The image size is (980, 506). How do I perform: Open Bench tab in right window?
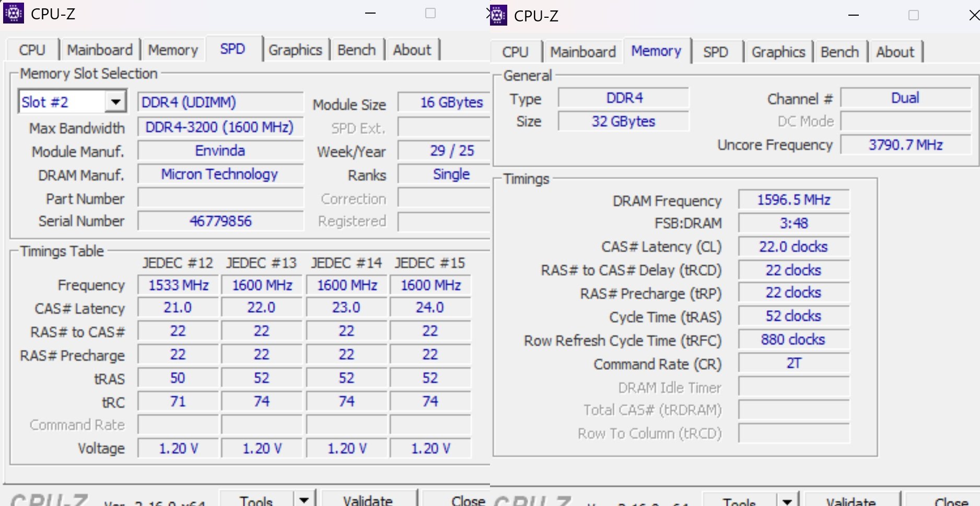pos(839,52)
